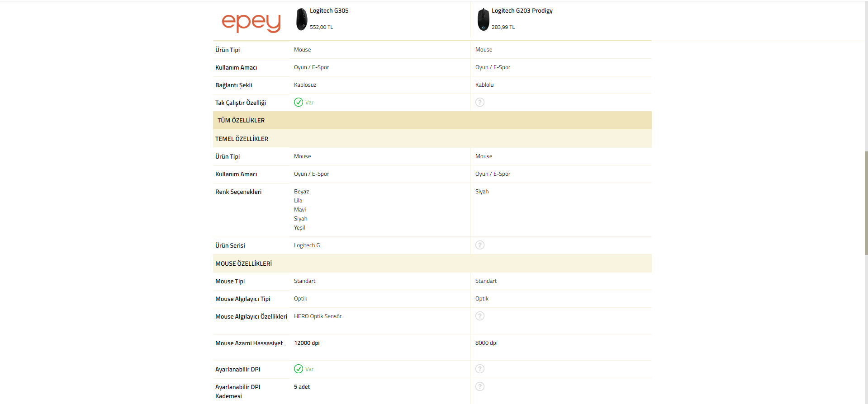This screenshot has width=868, height=404.
Task: Select the Kablolu connection value
Action: click(484, 85)
